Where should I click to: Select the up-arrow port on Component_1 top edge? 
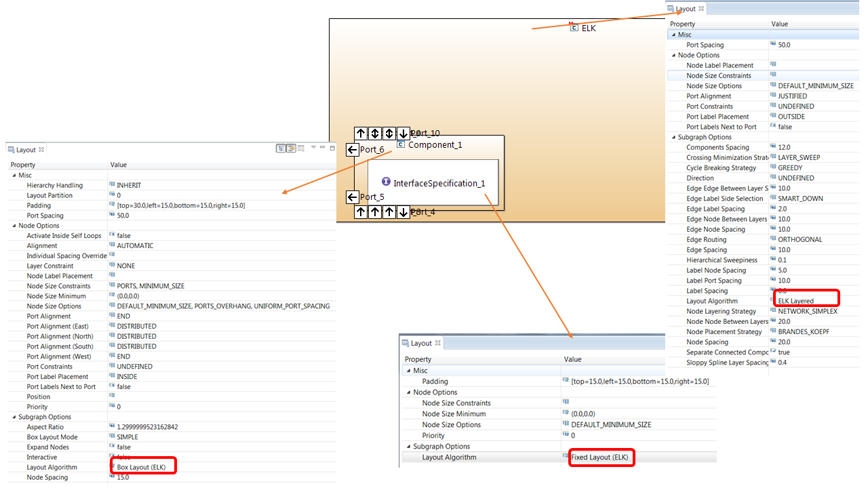click(x=361, y=134)
